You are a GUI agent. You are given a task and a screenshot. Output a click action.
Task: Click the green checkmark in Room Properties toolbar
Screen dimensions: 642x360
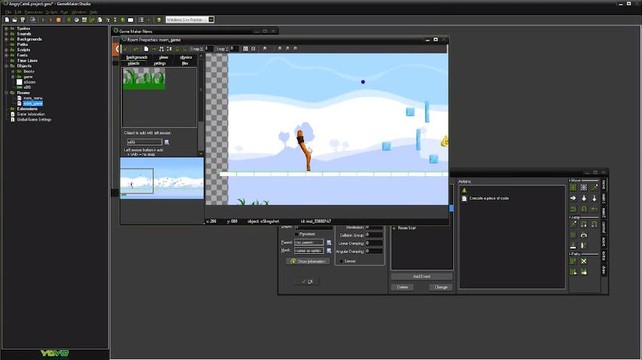pos(125,49)
